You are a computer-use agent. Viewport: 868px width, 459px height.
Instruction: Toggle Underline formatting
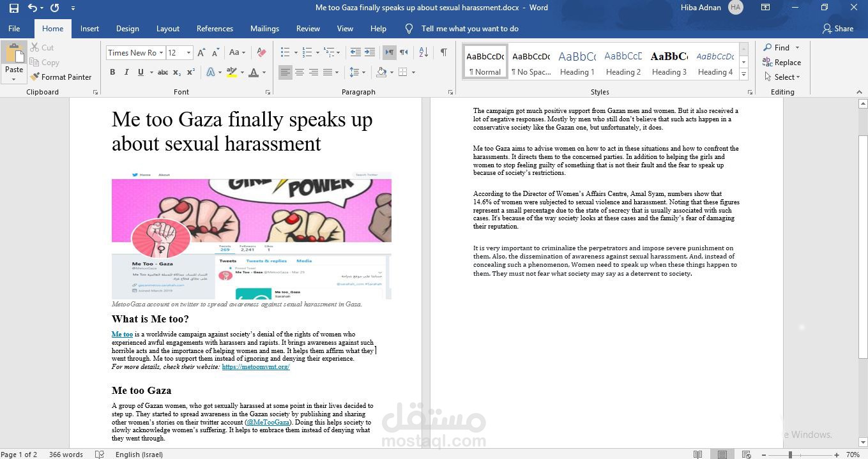point(141,72)
